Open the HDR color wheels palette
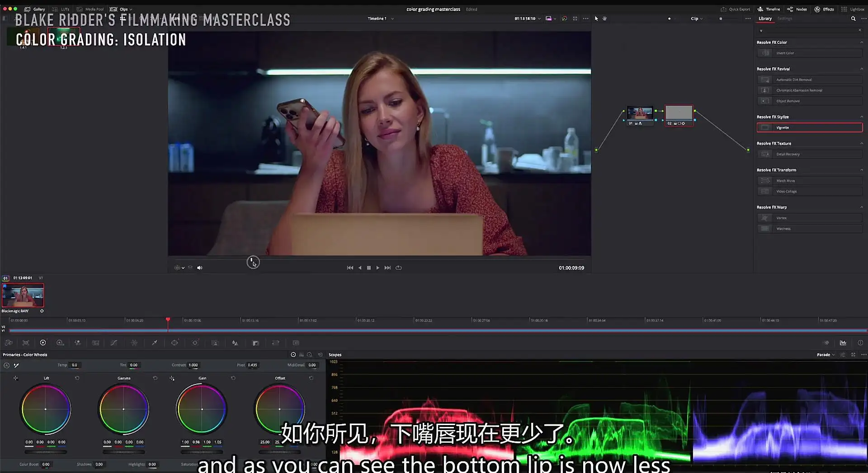 (60, 343)
